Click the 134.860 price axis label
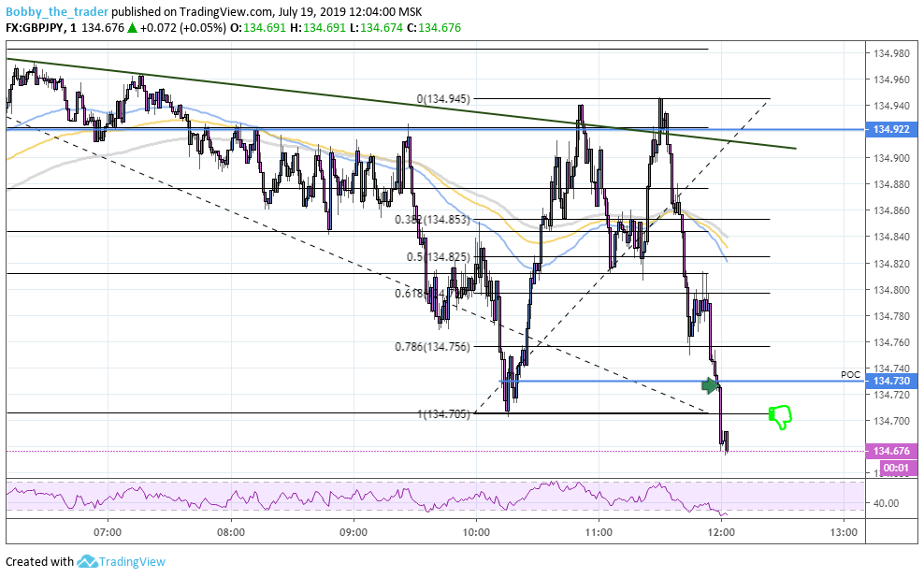 tap(891, 210)
